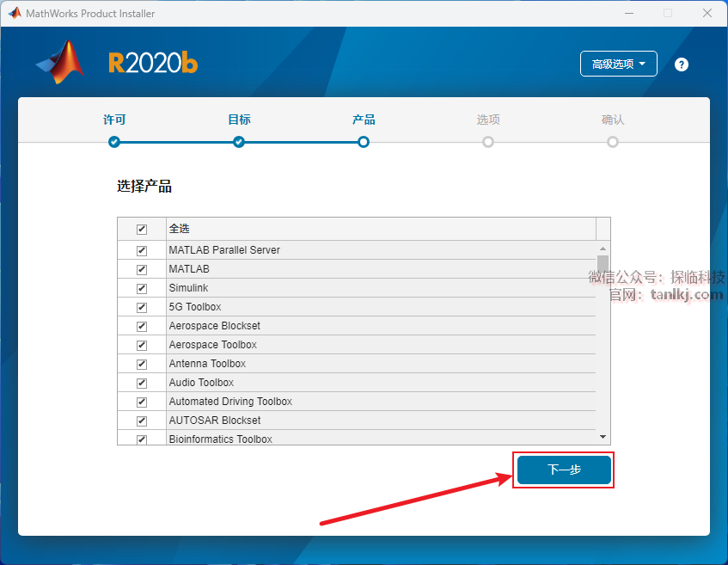Uncheck MATLAB Parallel Server checkbox

142,251
